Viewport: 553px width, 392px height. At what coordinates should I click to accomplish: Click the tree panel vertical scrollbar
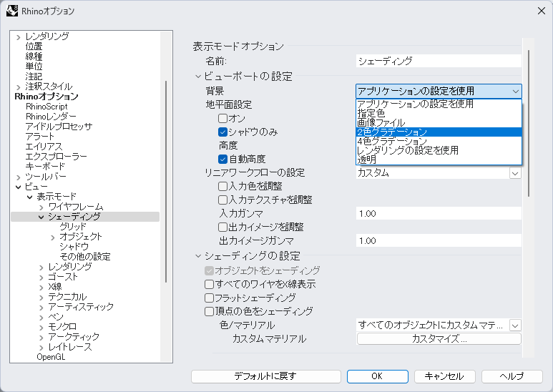(x=166, y=182)
